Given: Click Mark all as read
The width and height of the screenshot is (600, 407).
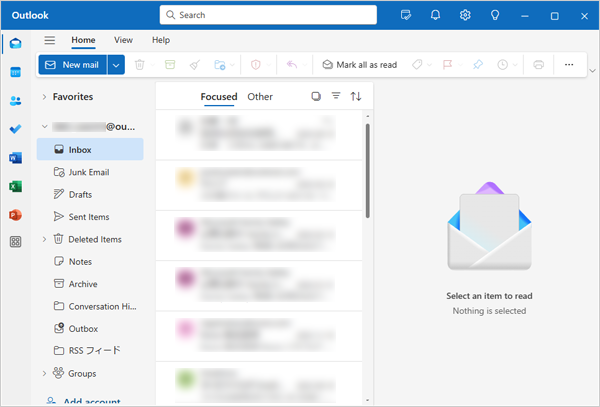Looking at the screenshot, I should pos(360,65).
